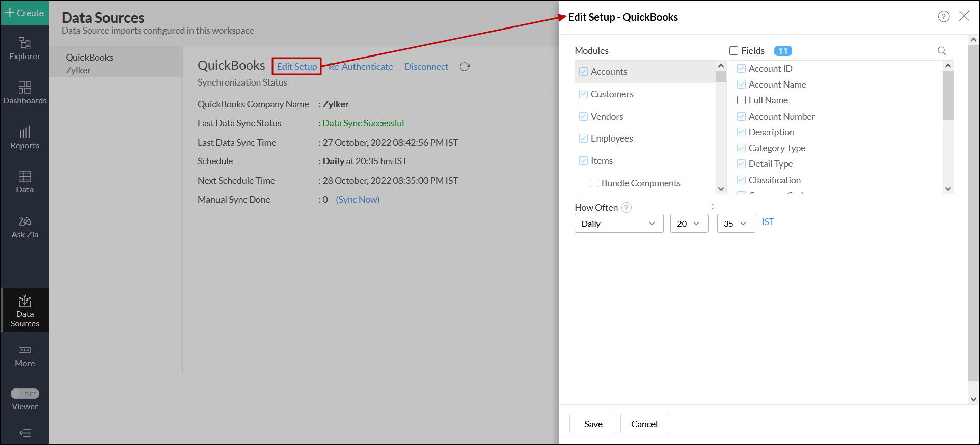Toggle the Viewer mode switch
Viewport: 980px width, 445px height.
click(25, 394)
